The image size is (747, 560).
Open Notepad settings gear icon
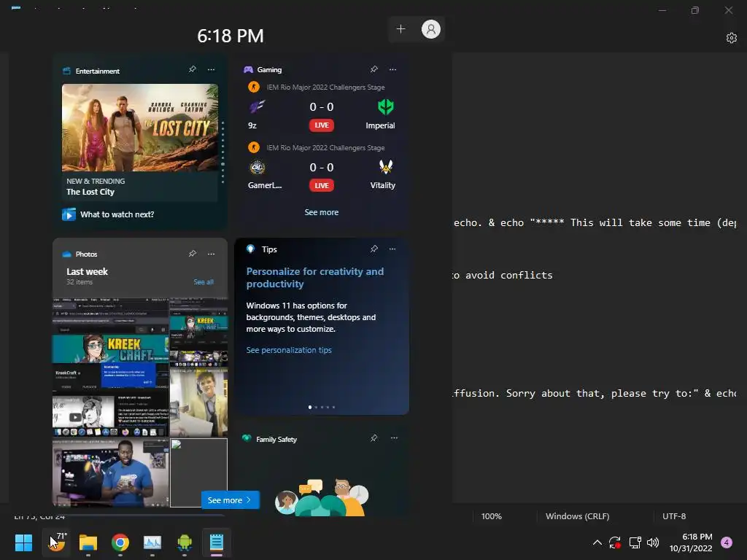click(x=732, y=38)
